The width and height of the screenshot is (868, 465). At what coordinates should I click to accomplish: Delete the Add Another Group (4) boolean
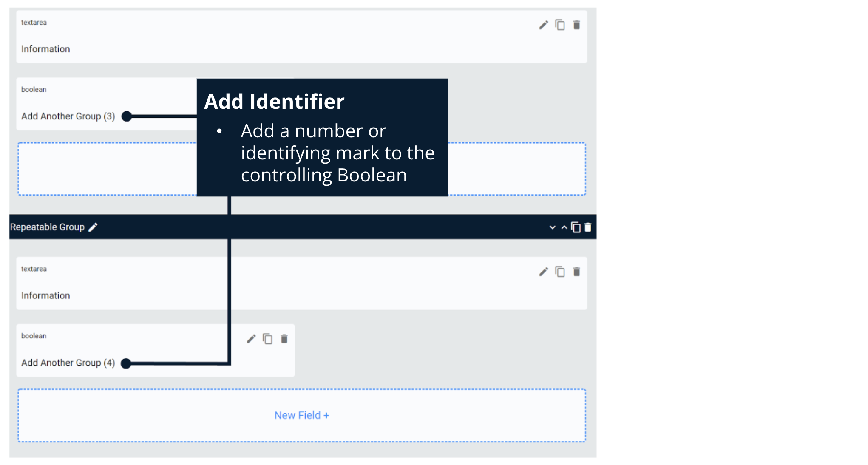point(284,339)
